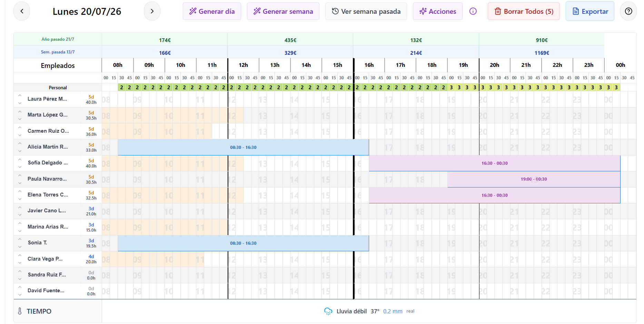Screen dimensions: 644x324
Task: Click David Fuente... employee name
Action: (x=46, y=291)
